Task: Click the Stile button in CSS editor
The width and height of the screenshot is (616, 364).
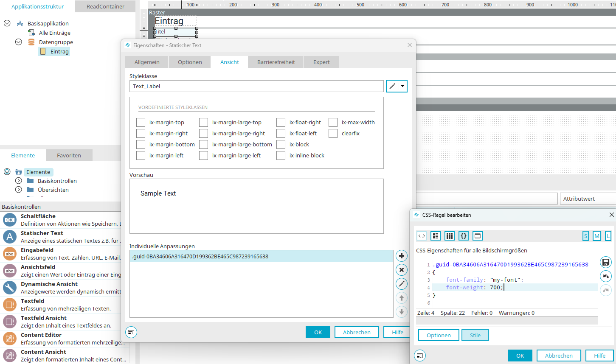Action: [475, 335]
